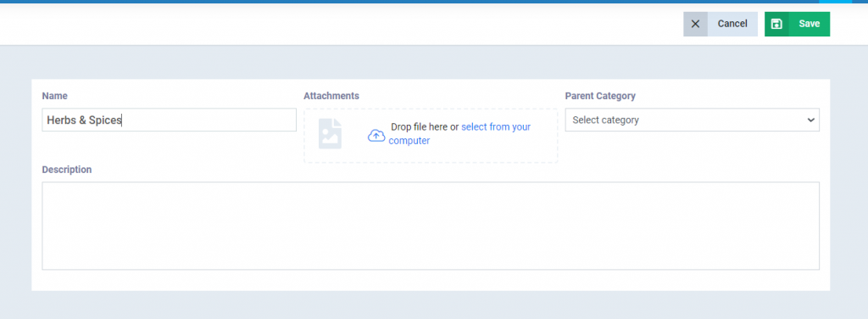Screen dimensions: 868x319
Task: Click the image file placeholder icon
Action: [x=330, y=133]
